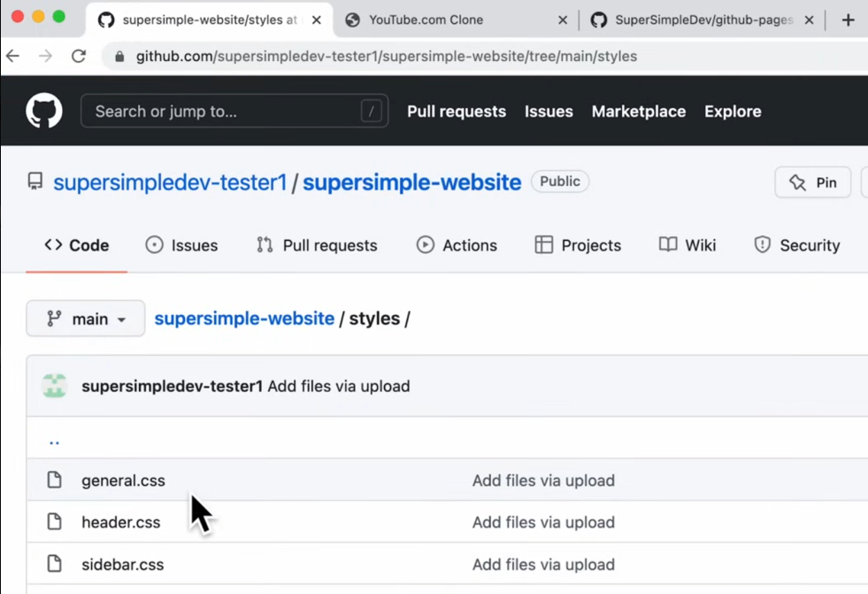Click the circle icon of the repository Issues tab
The width and height of the screenshot is (868, 594).
(x=155, y=244)
